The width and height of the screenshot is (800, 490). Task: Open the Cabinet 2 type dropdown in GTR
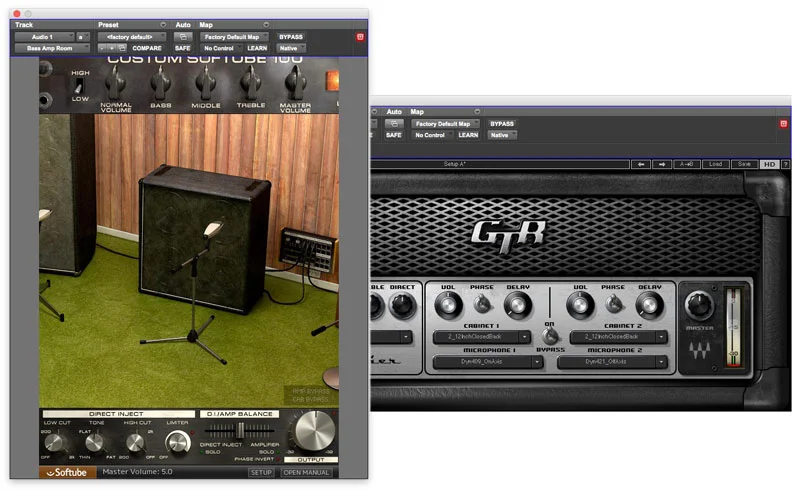tap(618, 337)
